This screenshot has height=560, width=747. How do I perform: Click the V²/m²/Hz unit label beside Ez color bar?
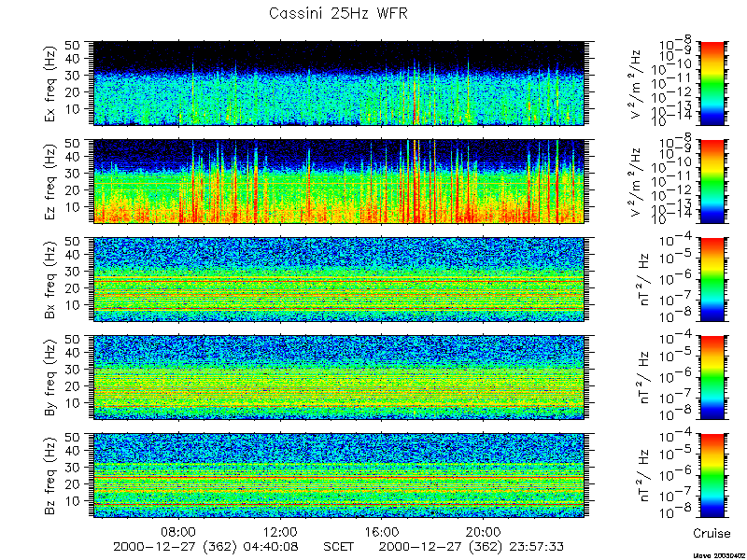(638, 181)
